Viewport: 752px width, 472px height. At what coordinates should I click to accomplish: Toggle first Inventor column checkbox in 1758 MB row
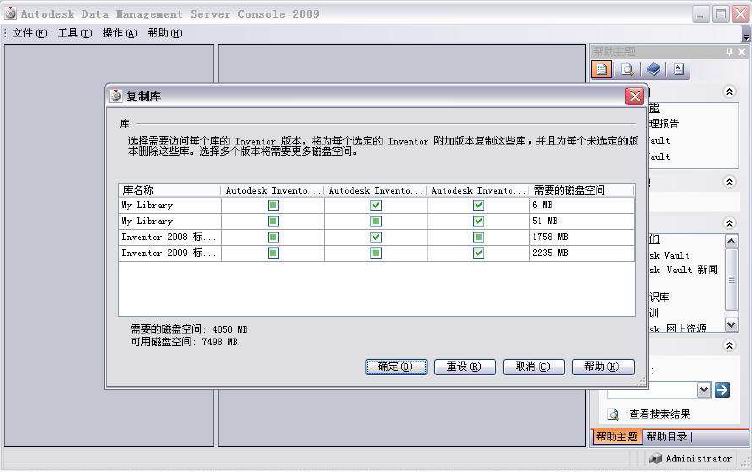273,237
